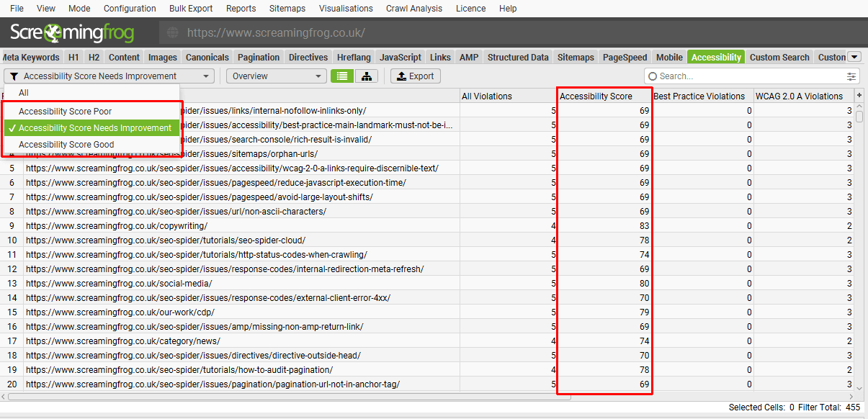Expand the hidden tabs overflow arrow

[854, 58]
